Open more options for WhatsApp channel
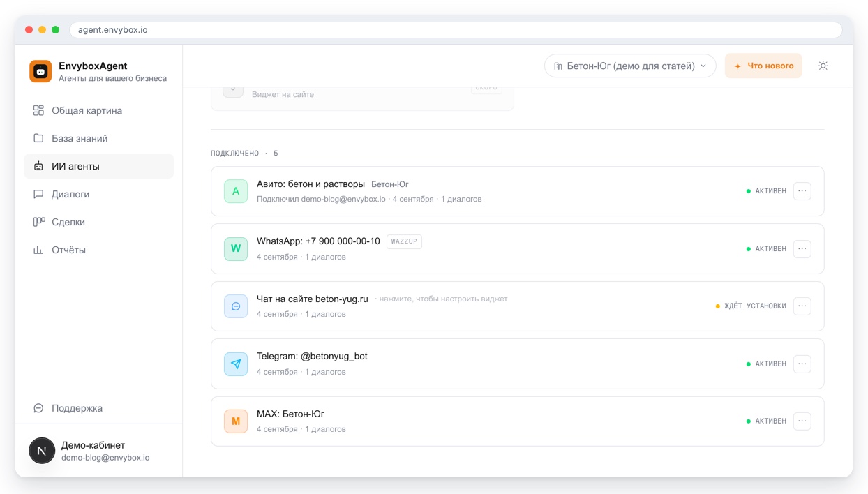The height and width of the screenshot is (494, 868). (802, 248)
